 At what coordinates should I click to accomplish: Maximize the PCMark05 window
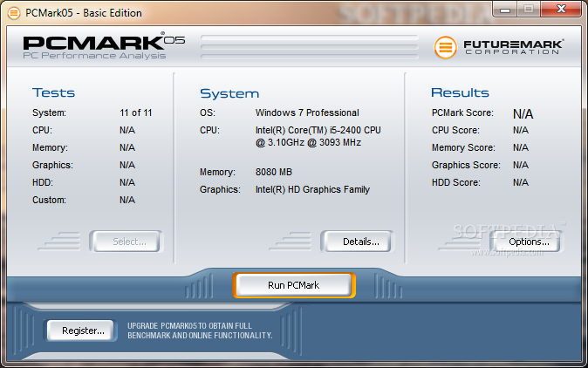tap(529, 10)
